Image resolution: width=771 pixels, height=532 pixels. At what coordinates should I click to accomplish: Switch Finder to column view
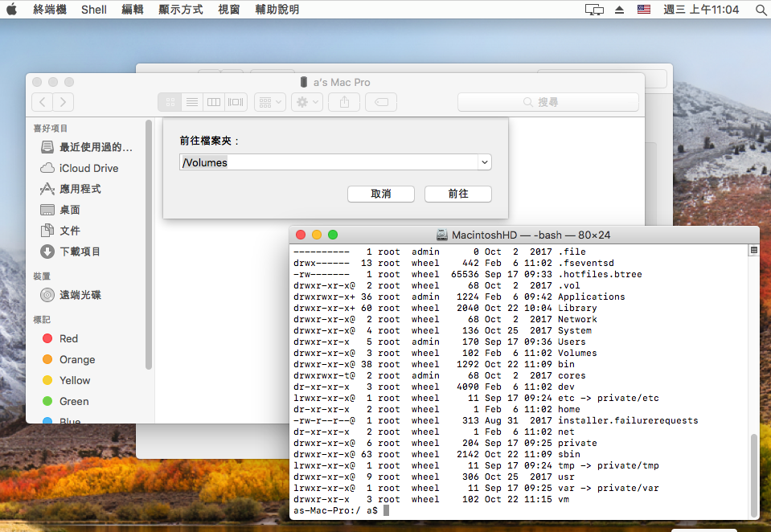pos(213,102)
